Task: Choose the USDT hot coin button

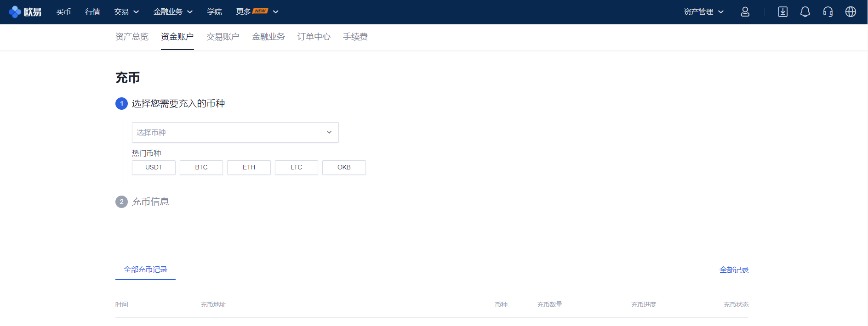Action: [x=154, y=168]
